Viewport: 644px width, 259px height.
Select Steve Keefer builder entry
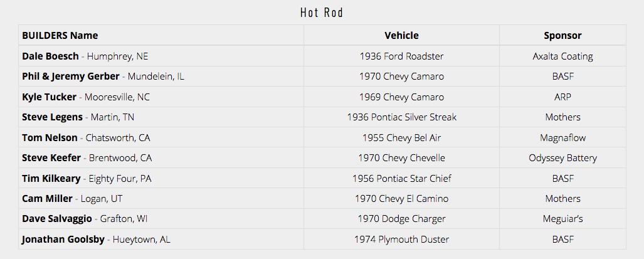[52, 158]
